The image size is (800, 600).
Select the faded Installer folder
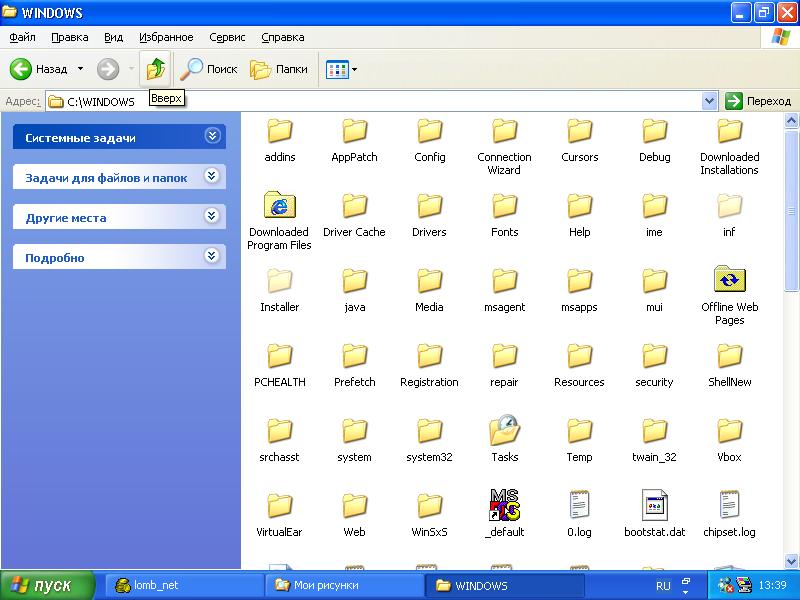pos(280,290)
